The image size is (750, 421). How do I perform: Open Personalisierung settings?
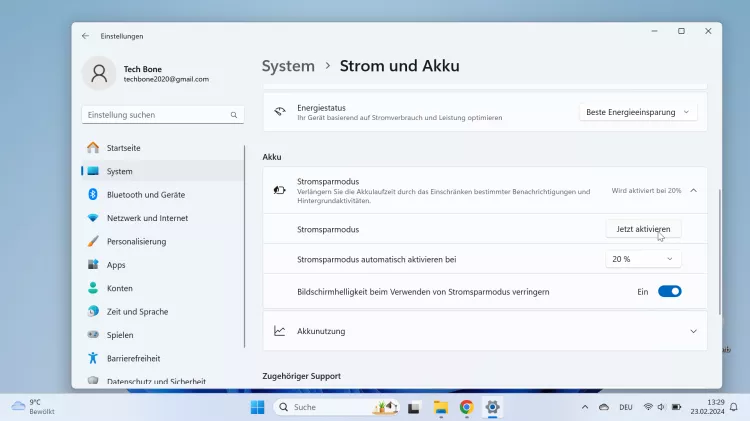(x=163, y=242)
